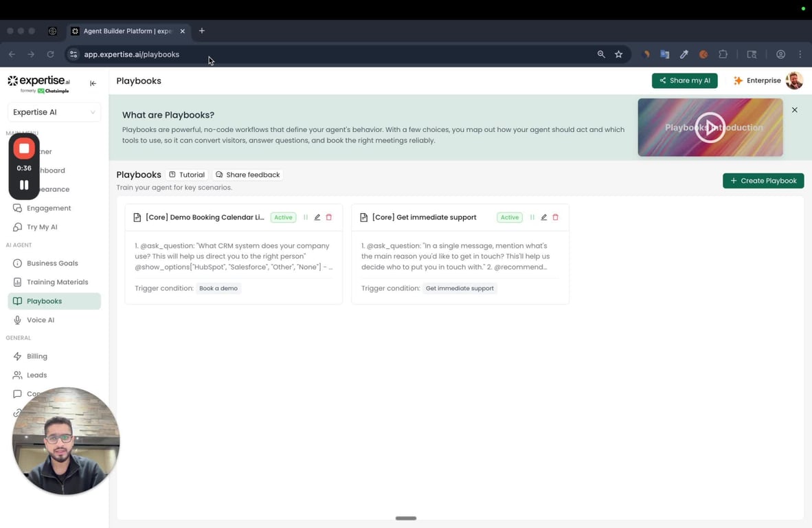Viewport: 812px width, 528px height.
Task: Open the user profile avatar
Action: 794,81
